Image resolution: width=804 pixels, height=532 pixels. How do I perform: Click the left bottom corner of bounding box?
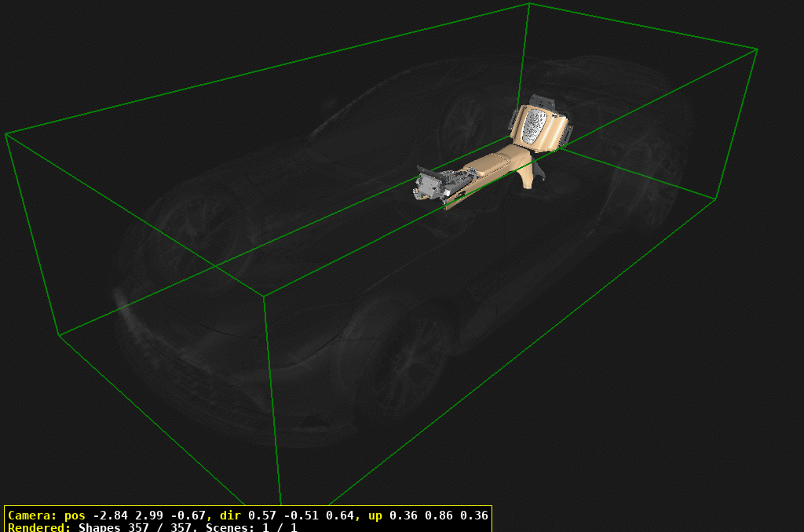[60, 335]
